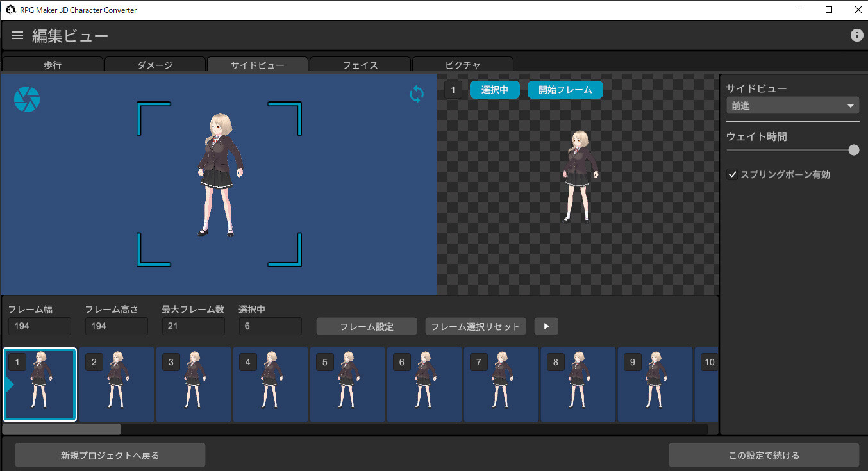Click the フレーム幅 input field
Viewport: 868px width, 471px height.
click(39, 326)
